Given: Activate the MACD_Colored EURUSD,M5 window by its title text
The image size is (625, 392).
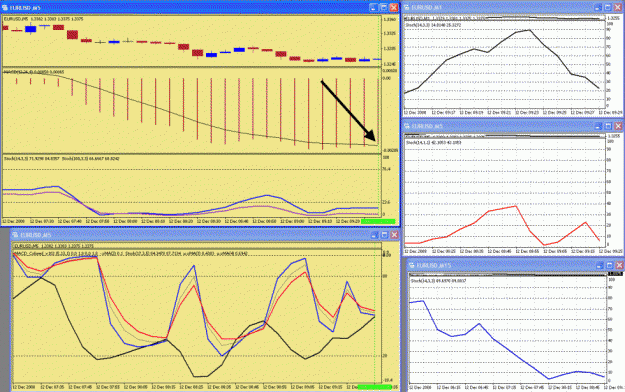Looking at the screenshot, I should point(35,235).
